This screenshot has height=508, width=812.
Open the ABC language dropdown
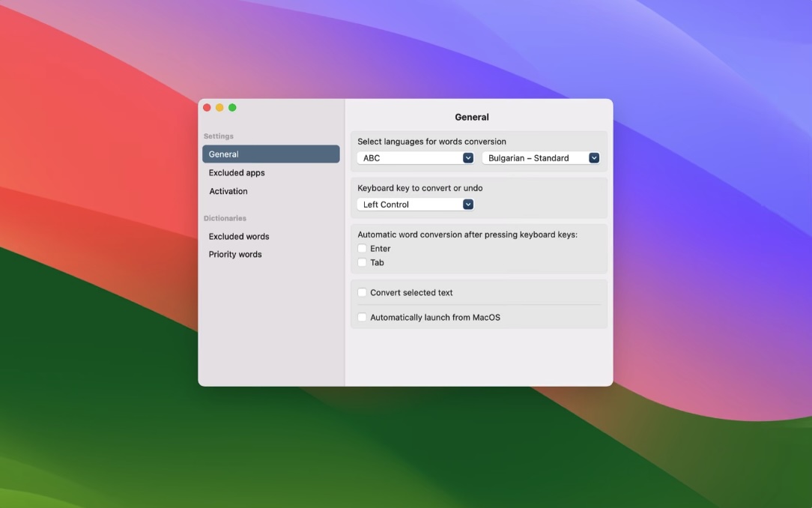click(415, 158)
